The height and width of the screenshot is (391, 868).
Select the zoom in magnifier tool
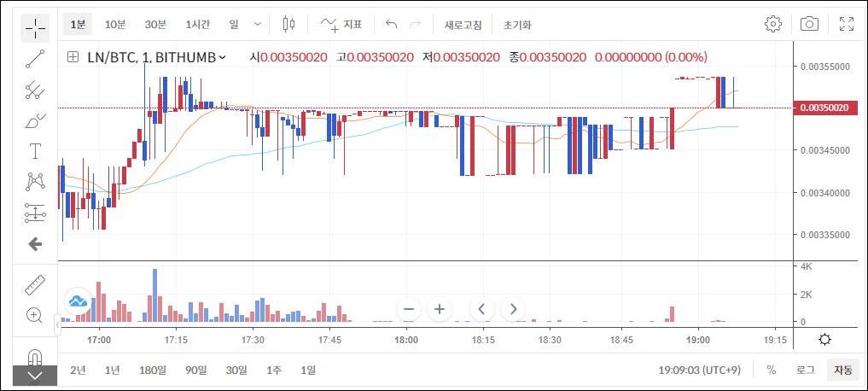pos(35,315)
